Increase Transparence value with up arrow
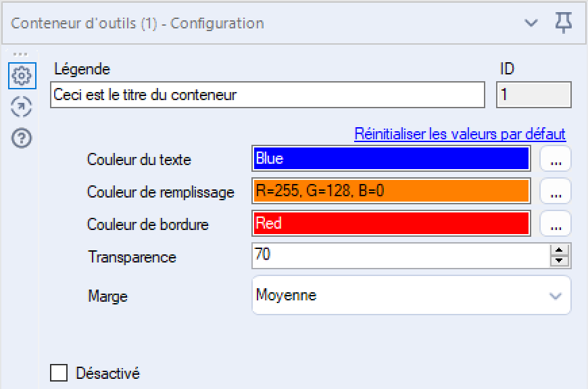This screenshot has width=588, height=389. click(x=559, y=250)
